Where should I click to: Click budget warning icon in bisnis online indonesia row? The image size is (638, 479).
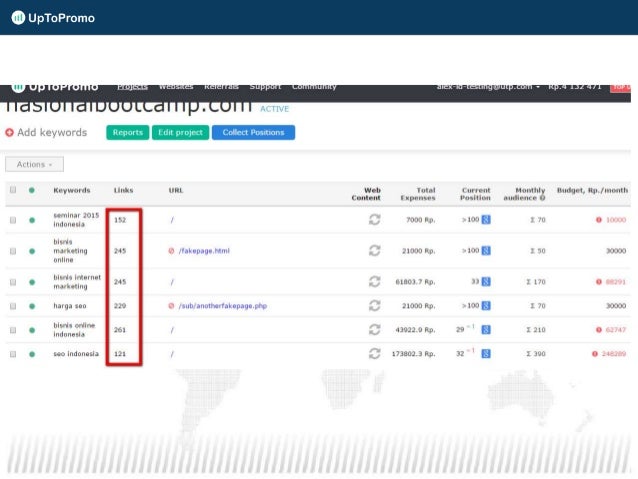pos(599,330)
